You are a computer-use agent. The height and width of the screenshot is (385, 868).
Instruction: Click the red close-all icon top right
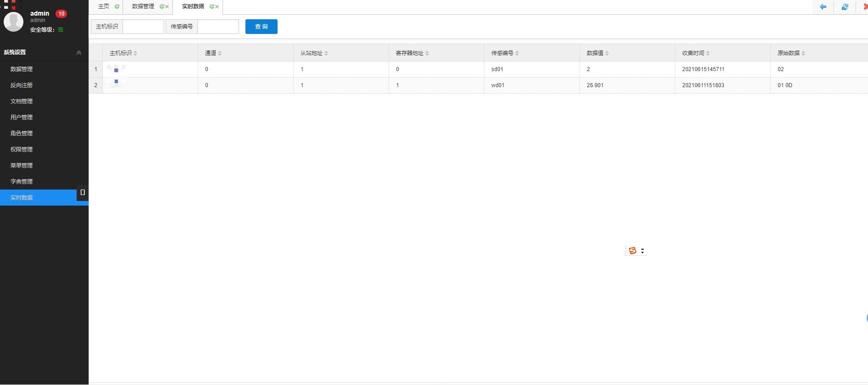click(865, 6)
